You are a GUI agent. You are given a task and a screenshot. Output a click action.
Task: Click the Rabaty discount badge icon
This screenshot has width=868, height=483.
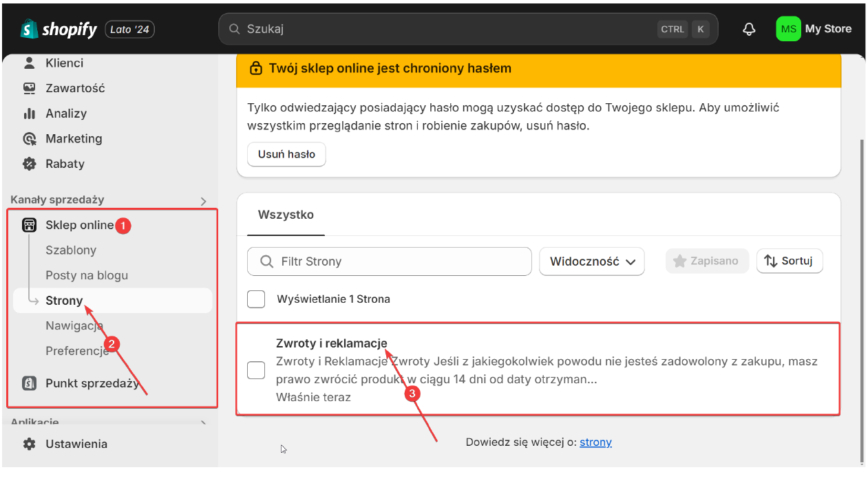click(x=29, y=164)
